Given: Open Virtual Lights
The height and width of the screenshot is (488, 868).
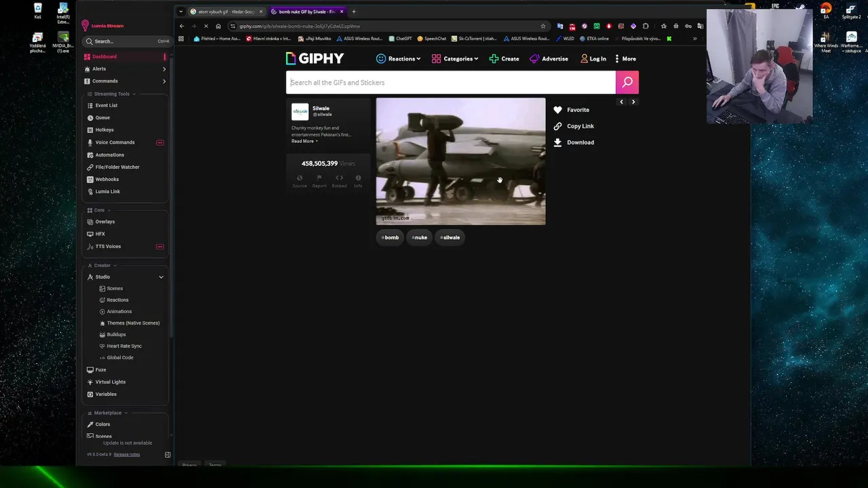Looking at the screenshot, I should pyautogui.click(x=110, y=382).
